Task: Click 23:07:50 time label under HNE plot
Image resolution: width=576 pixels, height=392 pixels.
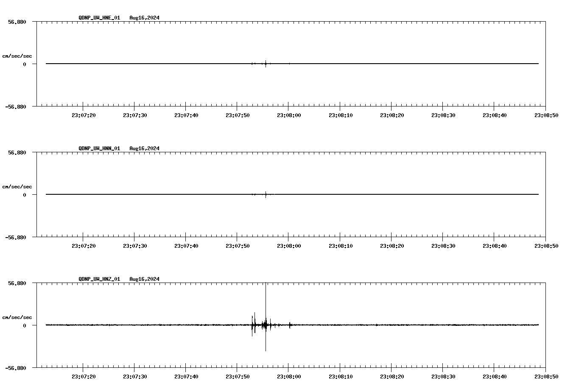Action: pyautogui.click(x=238, y=115)
